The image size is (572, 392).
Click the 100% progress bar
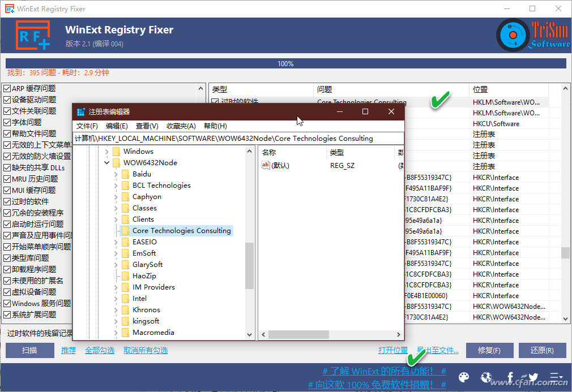[285, 63]
